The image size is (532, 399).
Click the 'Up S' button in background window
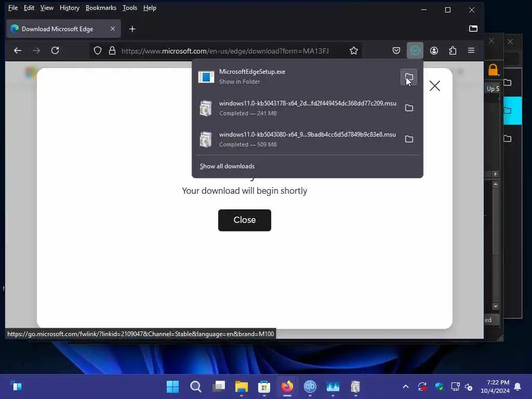tap(493, 88)
